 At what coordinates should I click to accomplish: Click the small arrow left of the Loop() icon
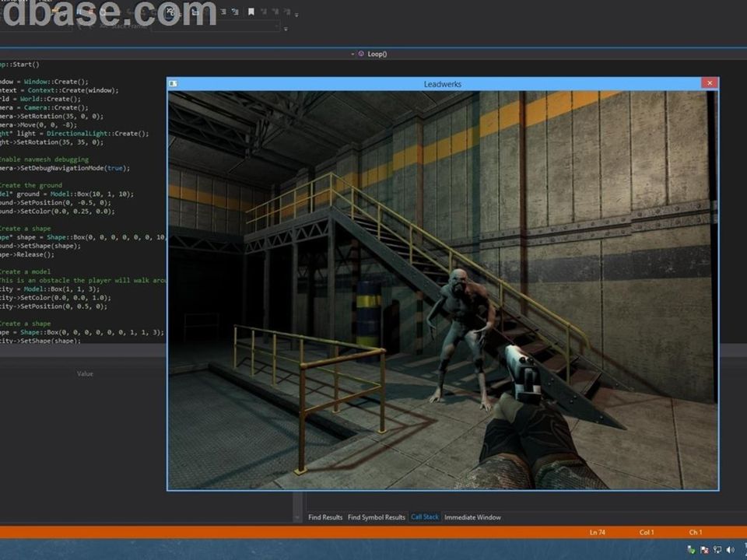point(352,54)
